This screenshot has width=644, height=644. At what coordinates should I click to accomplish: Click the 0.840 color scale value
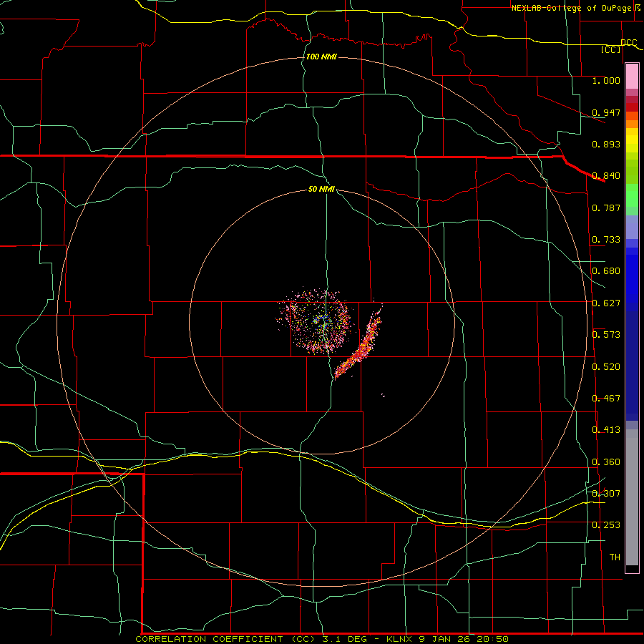coord(606,176)
